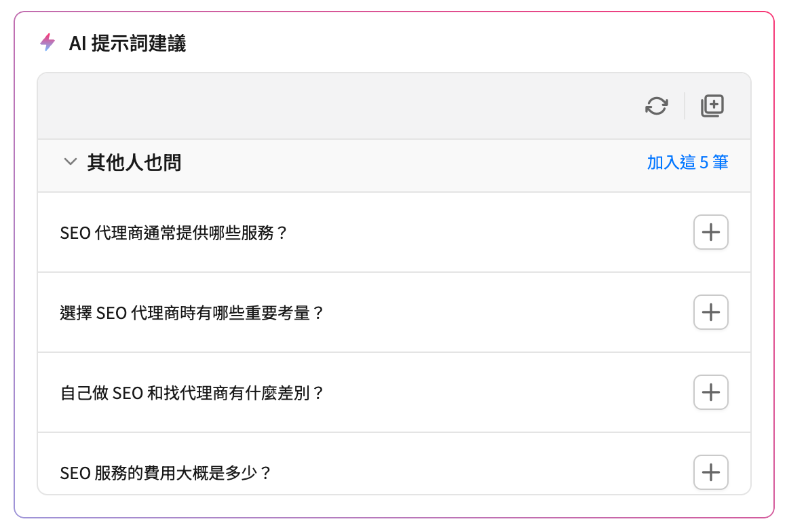
Task: Click the lightning bolt AI icon
Action: (47, 42)
